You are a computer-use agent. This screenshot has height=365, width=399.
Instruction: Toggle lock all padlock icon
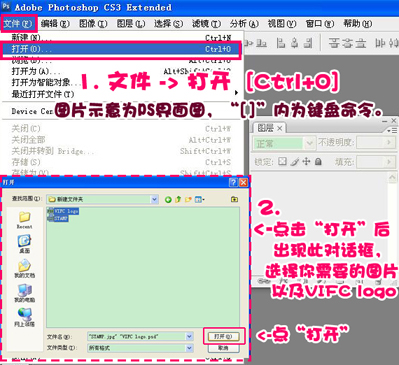[x=318, y=162]
